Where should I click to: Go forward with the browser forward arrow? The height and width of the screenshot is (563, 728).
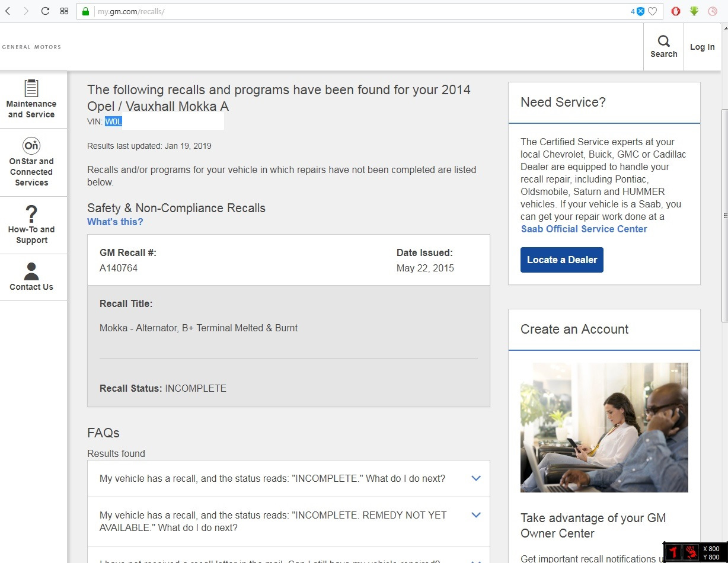coord(25,11)
